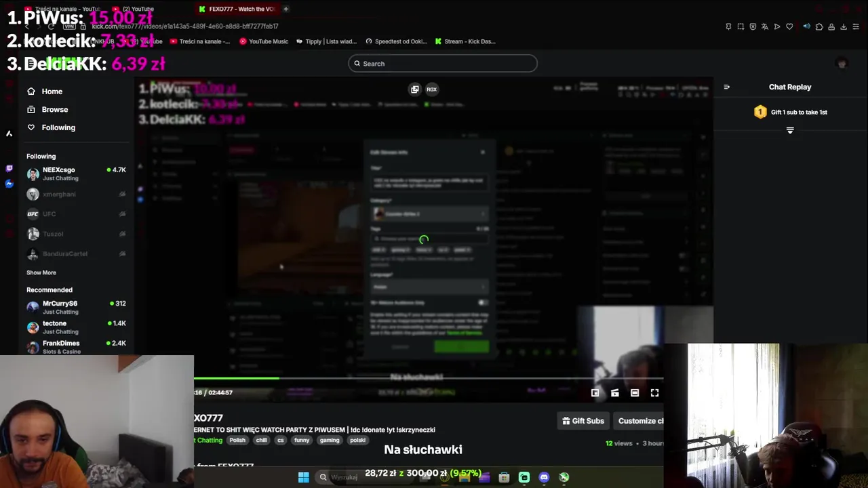Open YouTube Music bookmark
Image resolution: width=868 pixels, height=488 pixels.
[x=264, y=41]
